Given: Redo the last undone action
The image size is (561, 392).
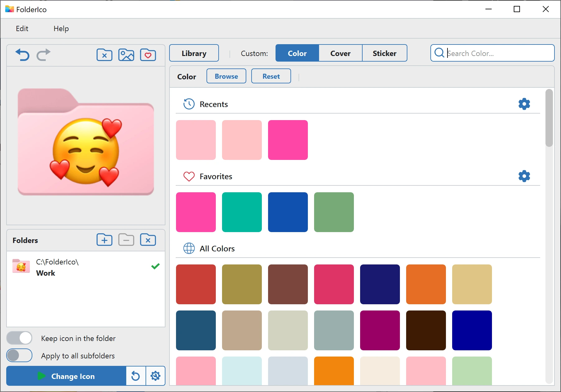Looking at the screenshot, I should click(44, 55).
